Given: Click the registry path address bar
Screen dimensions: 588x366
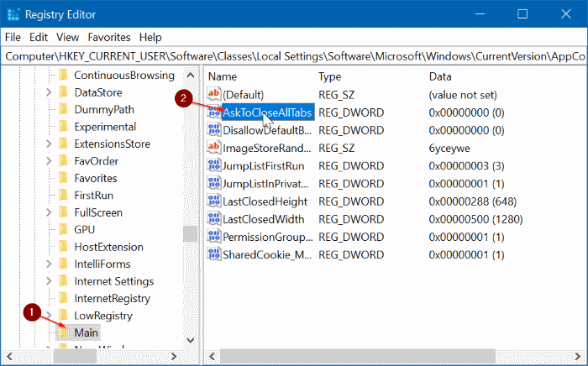Looking at the screenshot, I should coord(294,56).
